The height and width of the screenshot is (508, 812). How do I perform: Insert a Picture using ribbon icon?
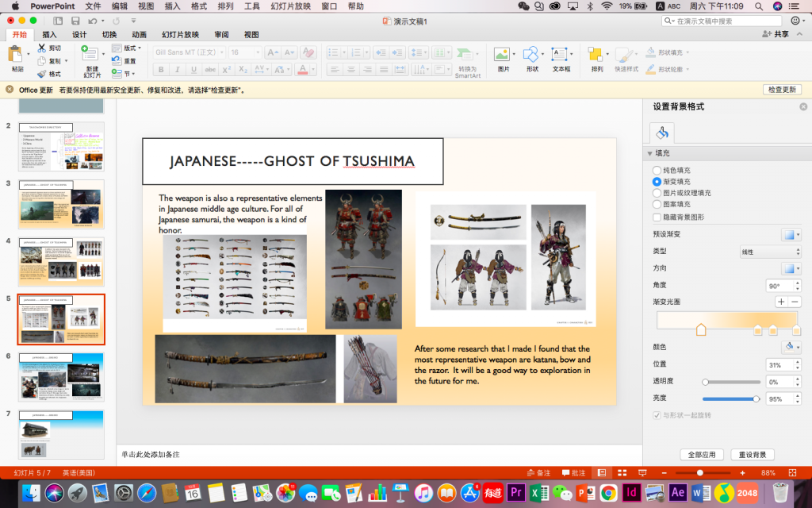(x=502, y=54)
